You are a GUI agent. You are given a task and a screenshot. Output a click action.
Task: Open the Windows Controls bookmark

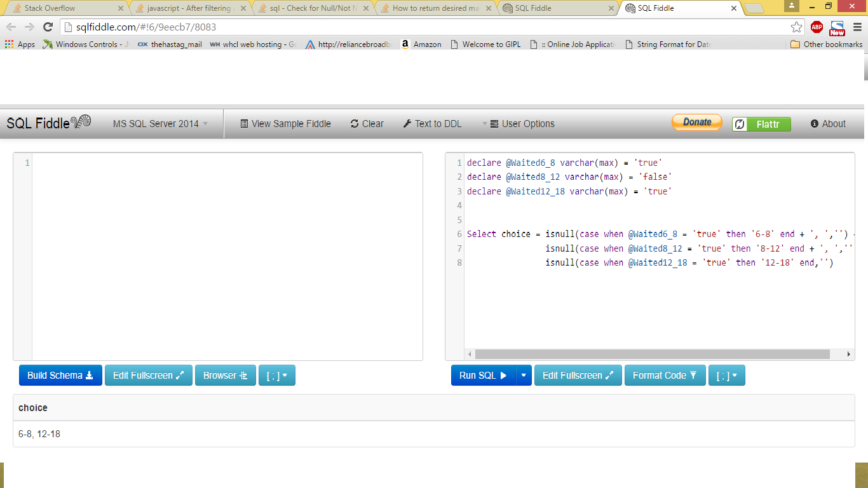coord(86,44)
